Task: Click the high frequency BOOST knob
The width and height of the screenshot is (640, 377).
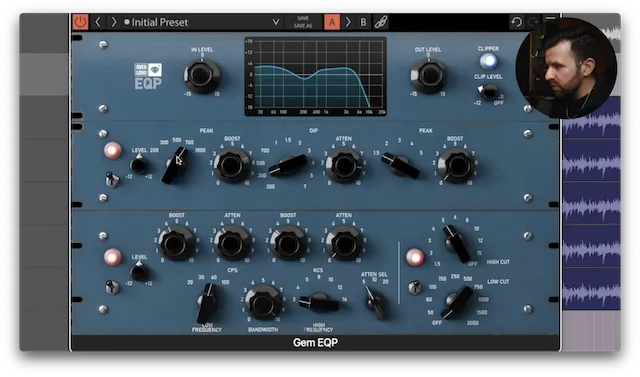Action: [x=288, y=244]
